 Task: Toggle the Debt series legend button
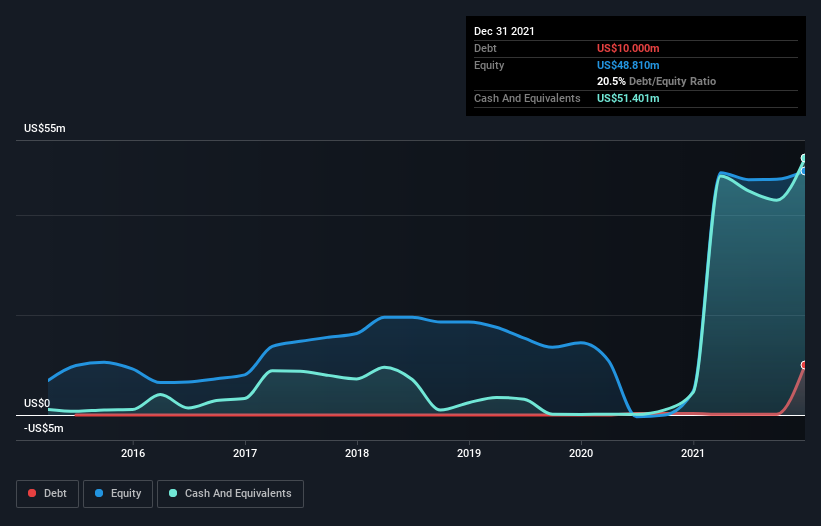48,494
